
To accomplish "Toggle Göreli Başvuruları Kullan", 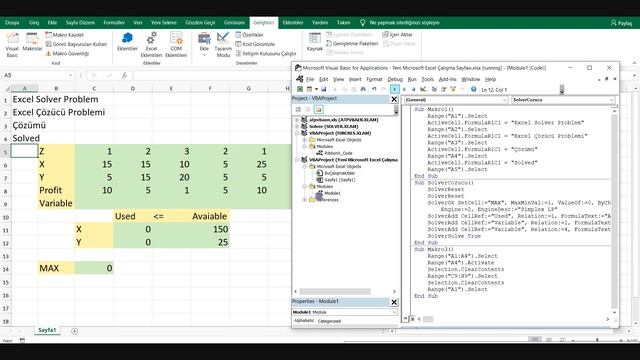I will [76, 44].
